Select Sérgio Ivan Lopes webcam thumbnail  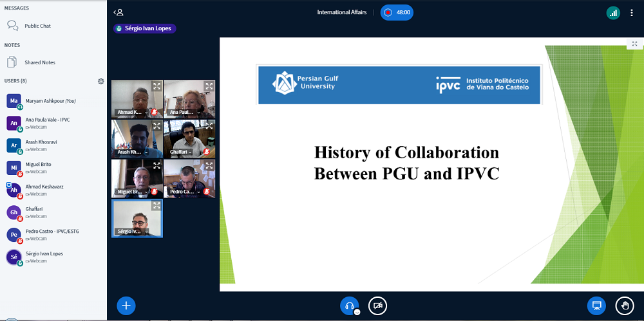point(137,219)
